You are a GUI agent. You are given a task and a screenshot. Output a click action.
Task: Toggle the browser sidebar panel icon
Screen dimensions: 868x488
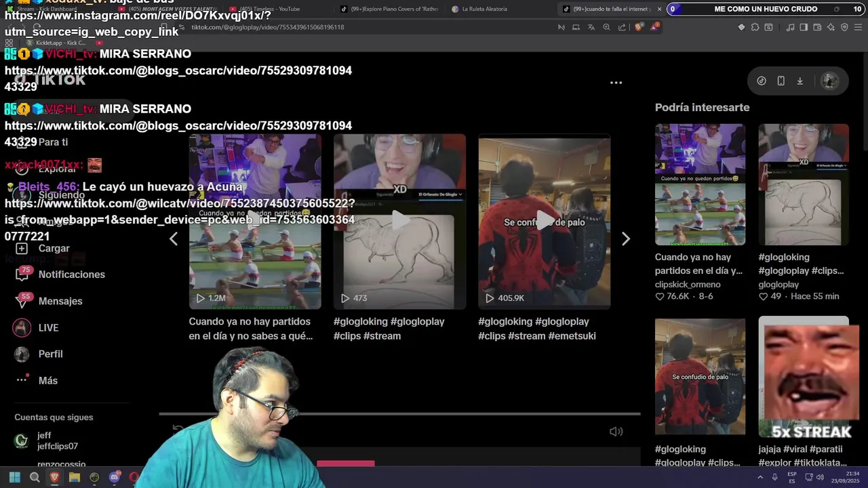point(804,27)
